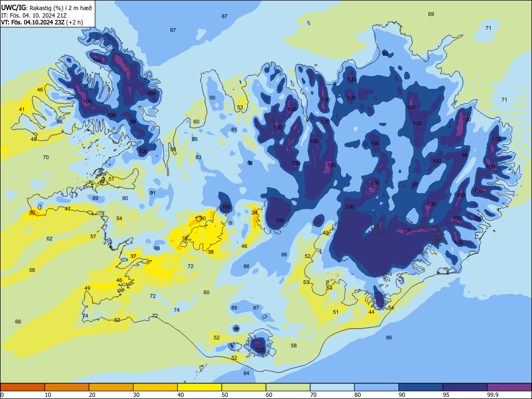532x399 pixels.
Task: Click the dark orange 0–10 legend swatch
Action: tap(22, 387)
